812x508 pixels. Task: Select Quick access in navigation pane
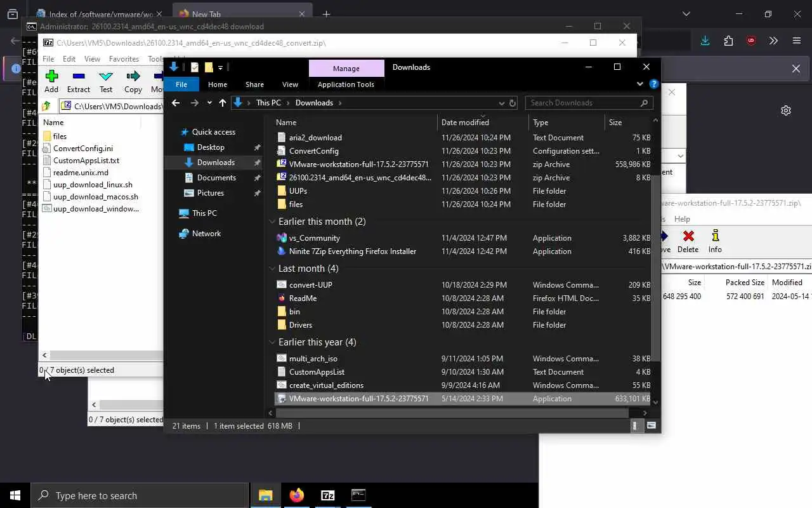pyautogui.click(x=213, y=132)
